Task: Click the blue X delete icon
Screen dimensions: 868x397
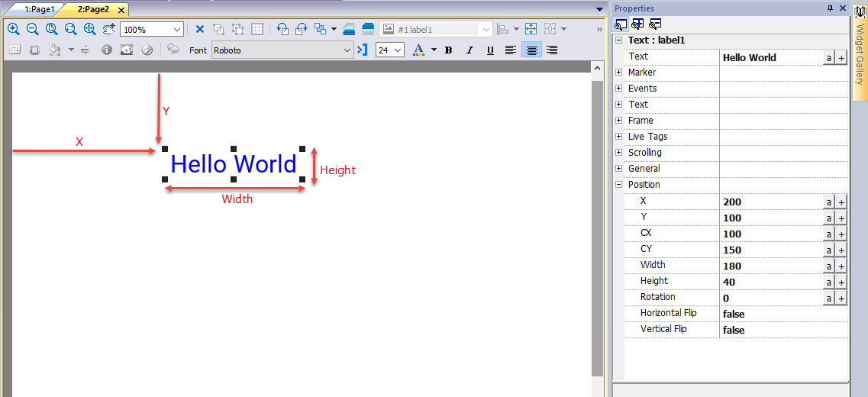Action: [200, 29]
